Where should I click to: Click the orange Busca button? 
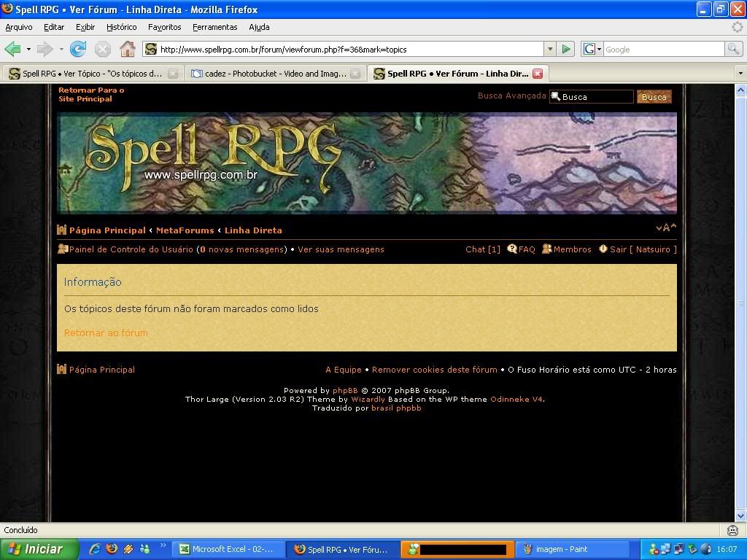coord(654,97)
